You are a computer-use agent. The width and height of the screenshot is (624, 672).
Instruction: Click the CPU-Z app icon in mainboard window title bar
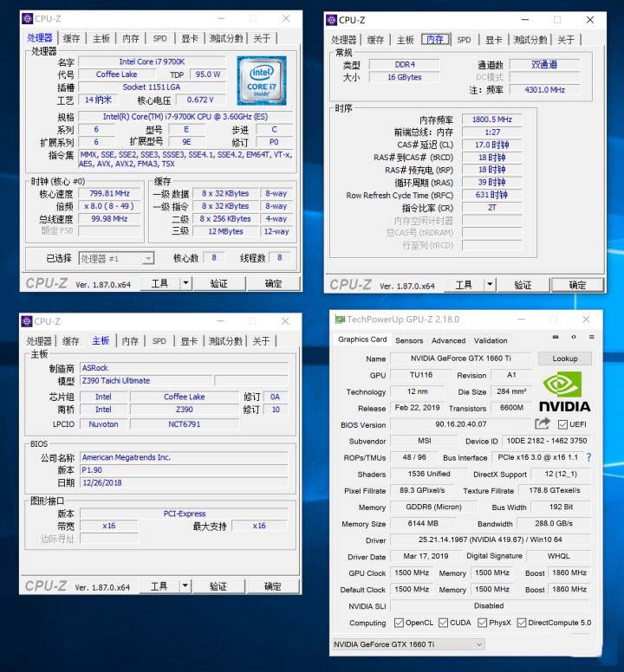click(x=27, y=321)
